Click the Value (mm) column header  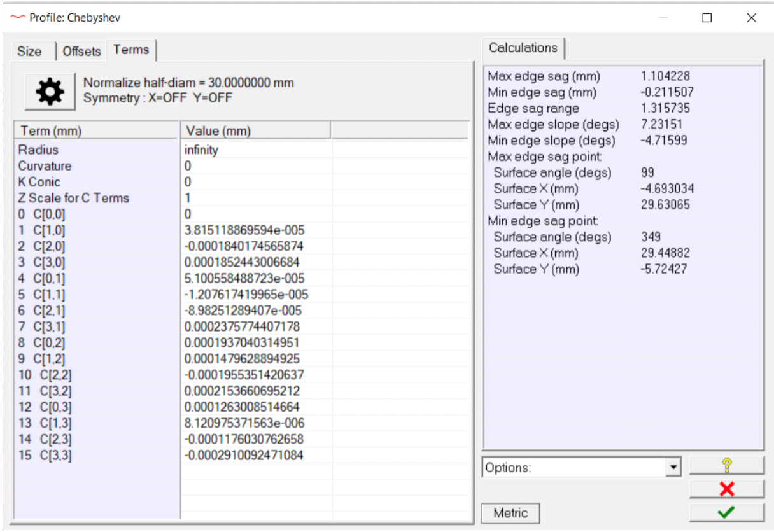click(x=255, y=131)
